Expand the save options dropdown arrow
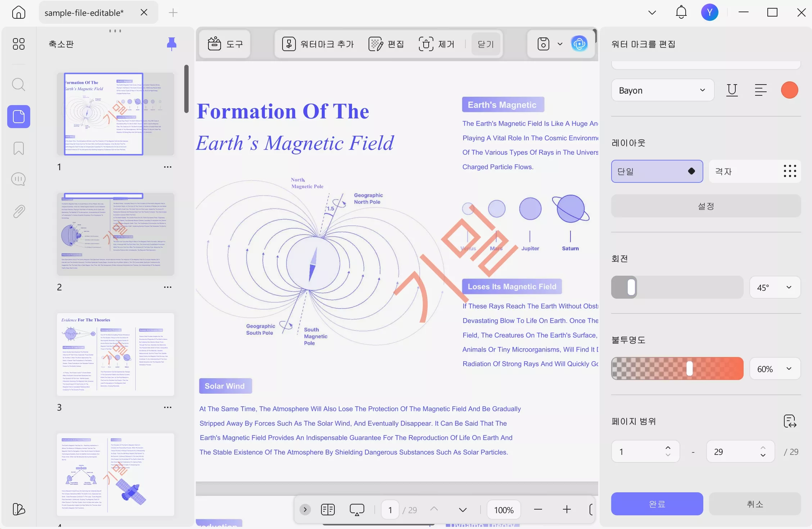812x529 pixels. [x=560, y=44]
